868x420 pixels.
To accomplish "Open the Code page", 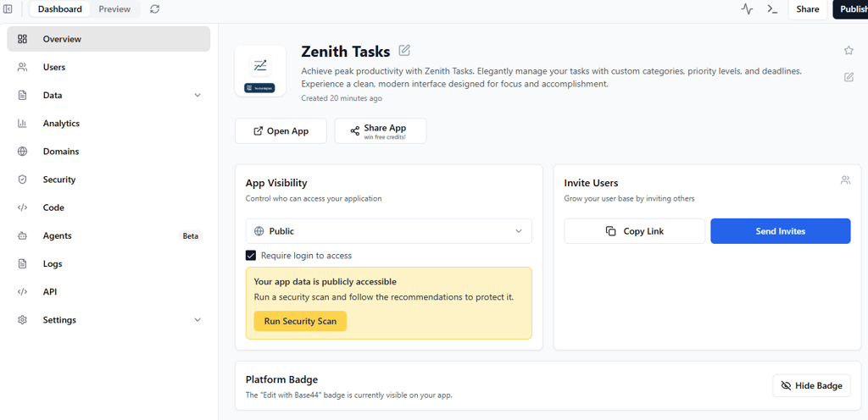I will coord(108,207).
